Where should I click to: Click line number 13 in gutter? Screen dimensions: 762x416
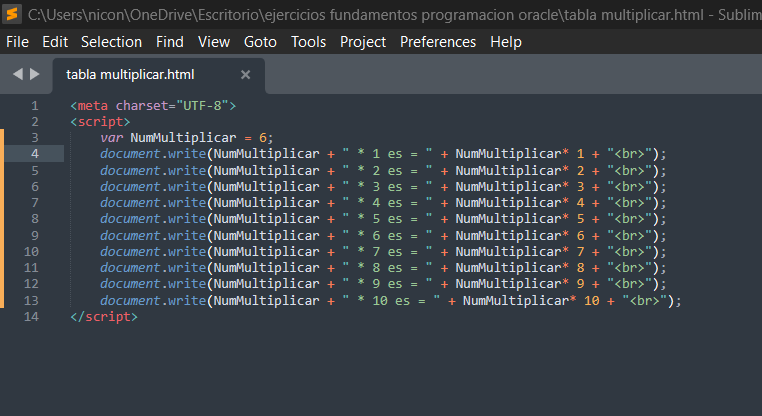point(31,301)
